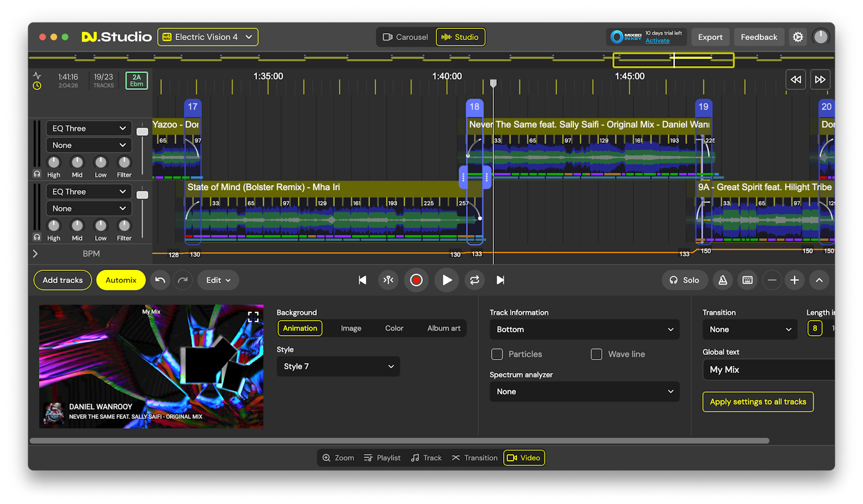This screenshot has width=863, height=504.
Task: Open the Transition tab
Action: [474, 458]
